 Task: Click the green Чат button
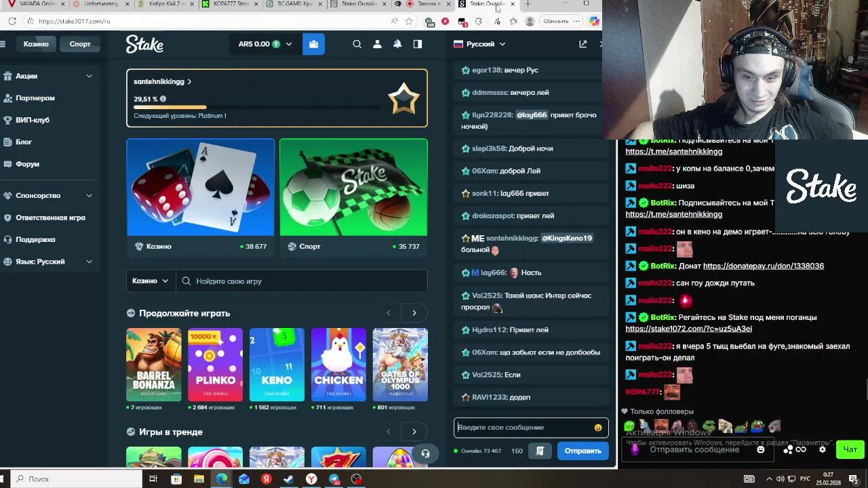pos(850,449)
